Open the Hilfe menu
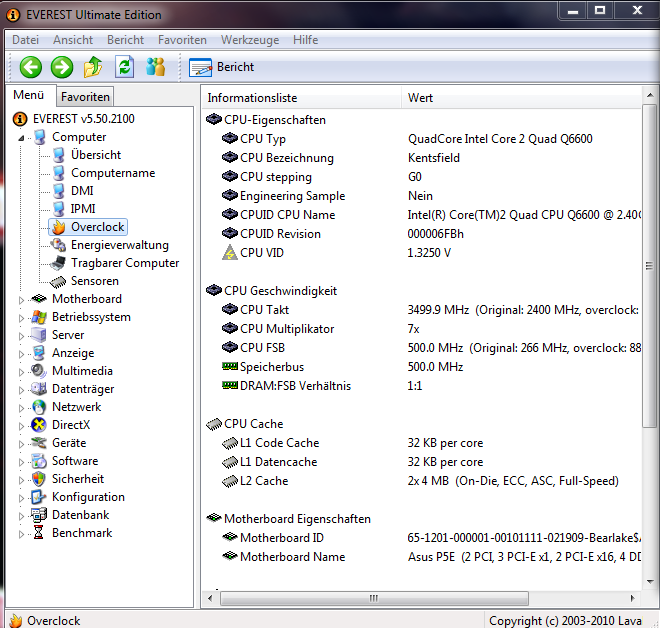Image resolution: width=660 pixels, height=628 pixels. point(306,40)
